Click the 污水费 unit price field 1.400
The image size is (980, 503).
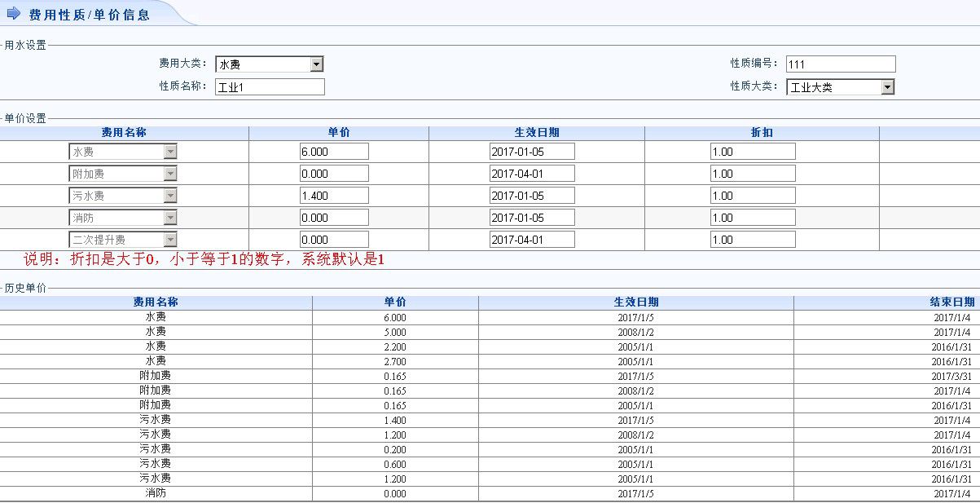(333, 196)
